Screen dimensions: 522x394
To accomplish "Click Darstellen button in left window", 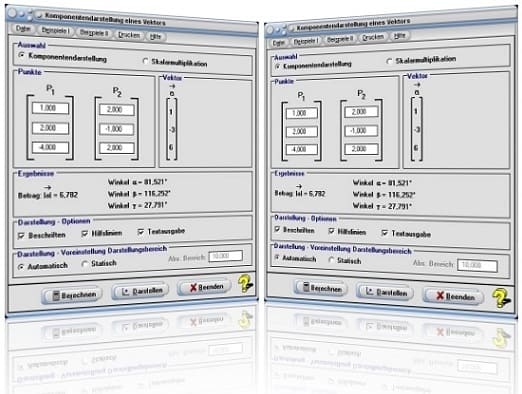I will (x=140, y=291).
